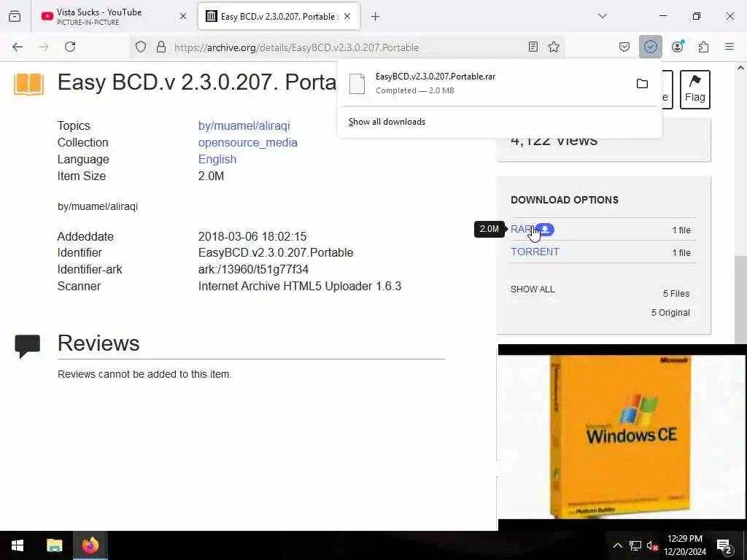The image size is (747, 560).
Task: Close the Vista Sucks YouTube tab
Action: [183, 16]
